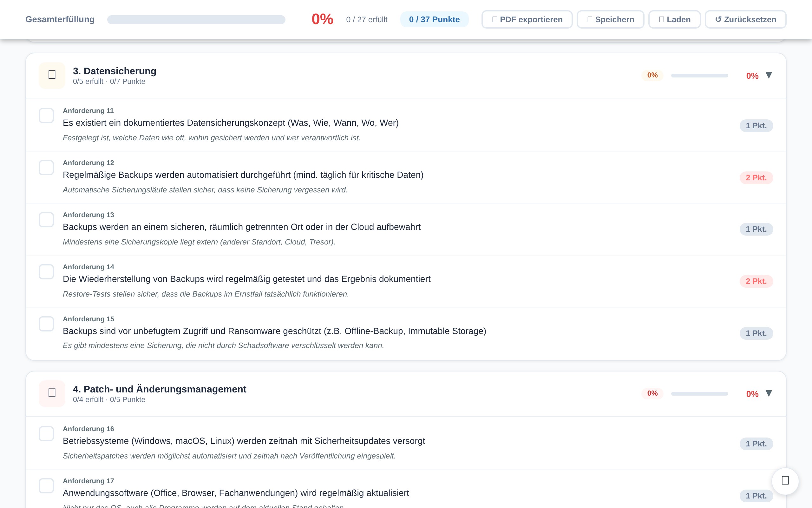This screenshot has height=508, width=812.
Task: Check Anforderung 17 Anwendungssoftware checkbox
Action: [x=46, y=486]
